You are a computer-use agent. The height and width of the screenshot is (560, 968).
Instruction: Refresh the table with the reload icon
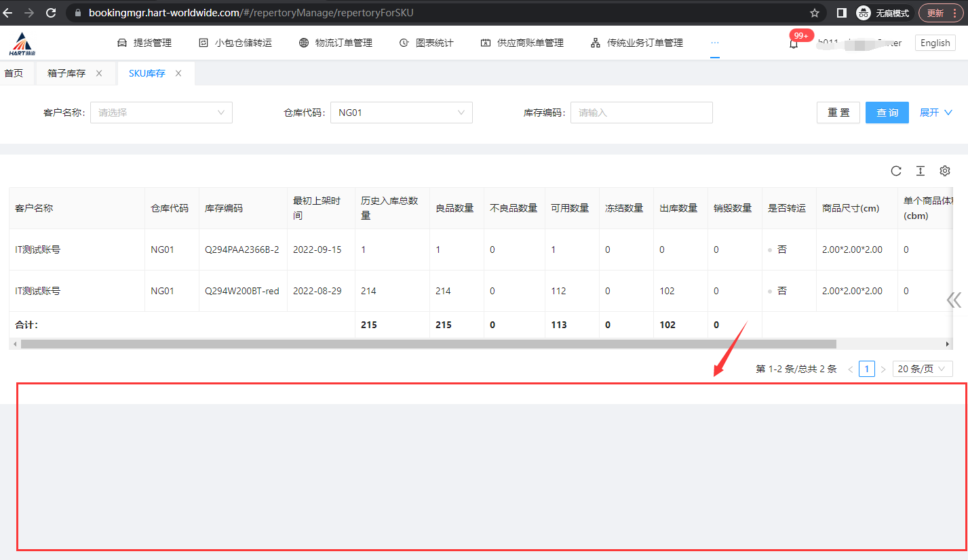895,171
